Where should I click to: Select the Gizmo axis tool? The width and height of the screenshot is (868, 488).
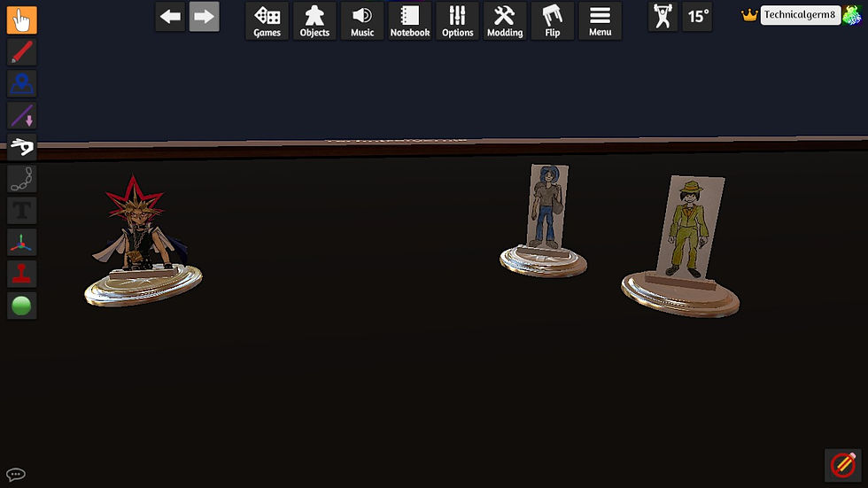point(21,243)
